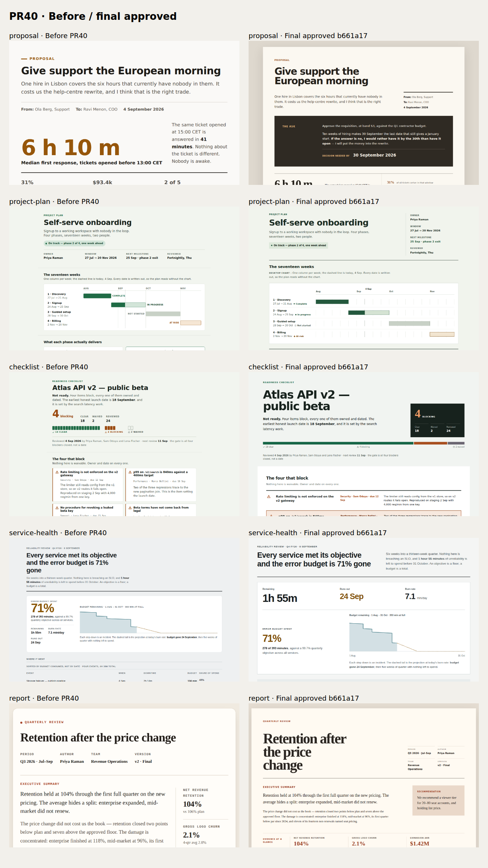Viewport: 488px width, 868px height.
Task: Click Billing at-risk bar in Final Gantt chart
Action: (442, 334)
